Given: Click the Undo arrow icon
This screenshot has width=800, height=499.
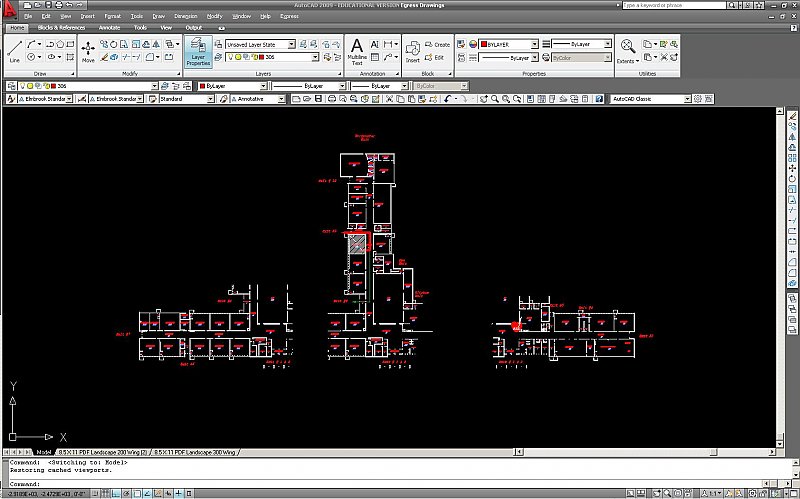Looking at the screenshot, I should [x=448, y=98].
